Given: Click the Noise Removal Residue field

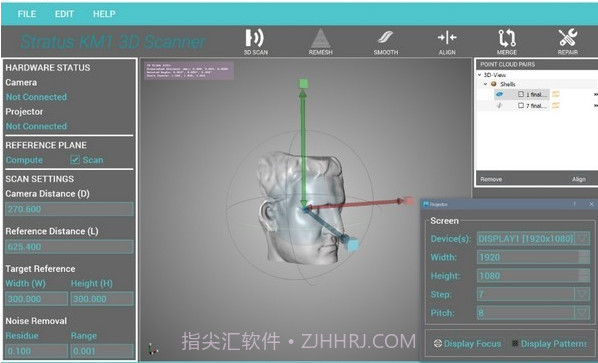Looking at the screenshot, I should click(36, 351).
